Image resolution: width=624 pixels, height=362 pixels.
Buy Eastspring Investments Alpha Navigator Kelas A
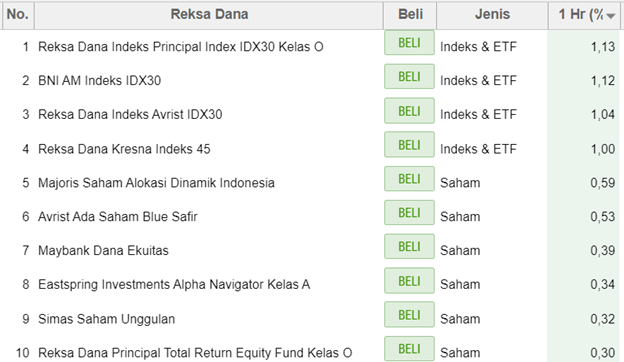coord(409,281)
